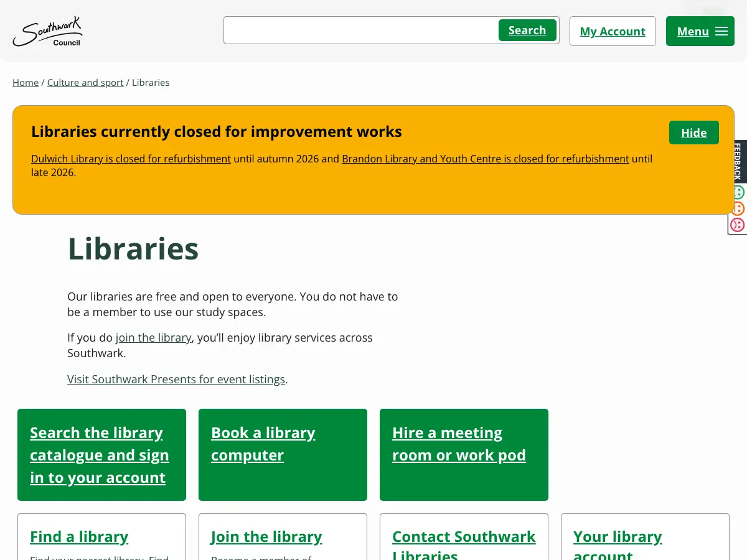Hide the libraries closed alert banner

point(694,133)
